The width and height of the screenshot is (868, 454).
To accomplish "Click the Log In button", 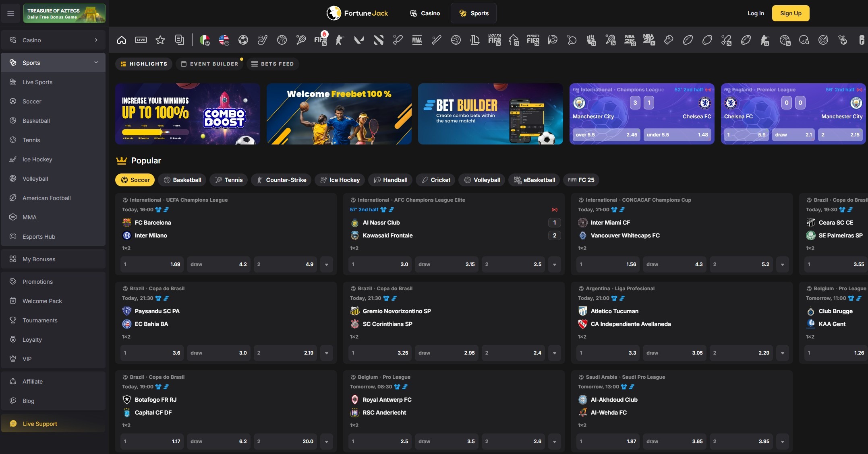I will pos(756,13).
